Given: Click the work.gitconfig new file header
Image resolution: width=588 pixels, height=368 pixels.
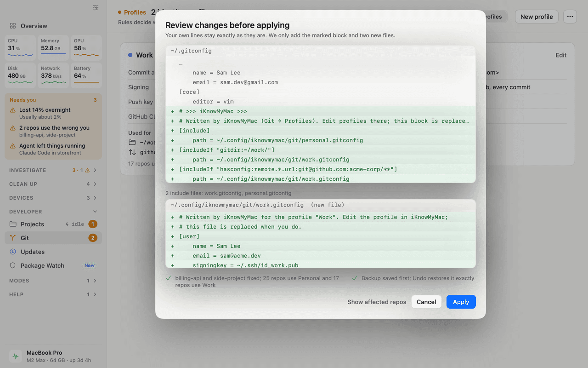Looking at the screenshot, I should (x=321, y=205).
